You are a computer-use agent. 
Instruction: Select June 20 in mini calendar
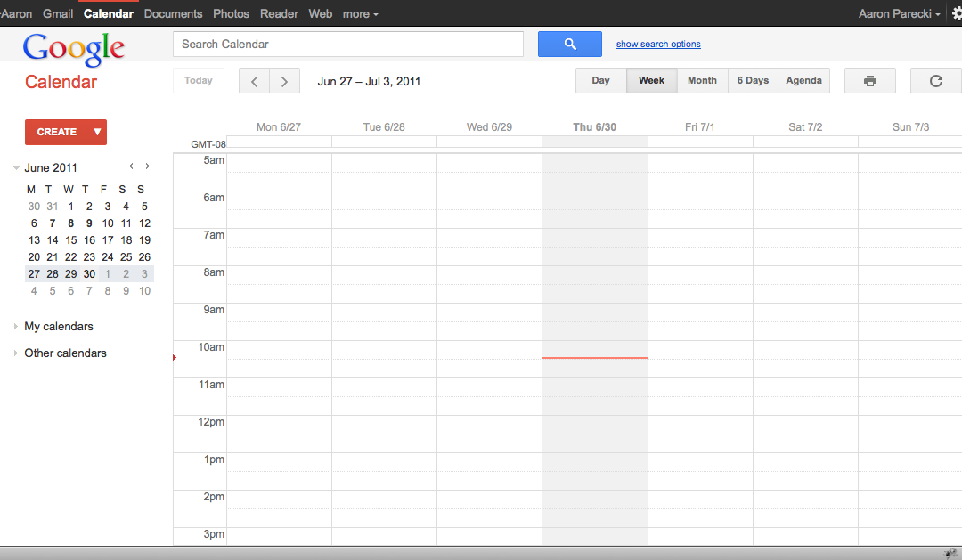[34, 257]
